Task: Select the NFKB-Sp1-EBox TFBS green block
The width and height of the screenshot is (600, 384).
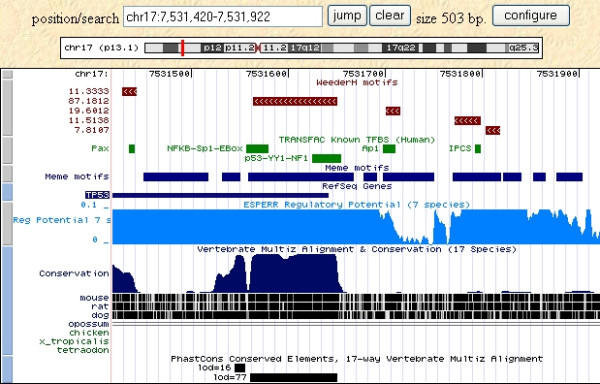Action: pyautogui.click(x=257, y=149)
